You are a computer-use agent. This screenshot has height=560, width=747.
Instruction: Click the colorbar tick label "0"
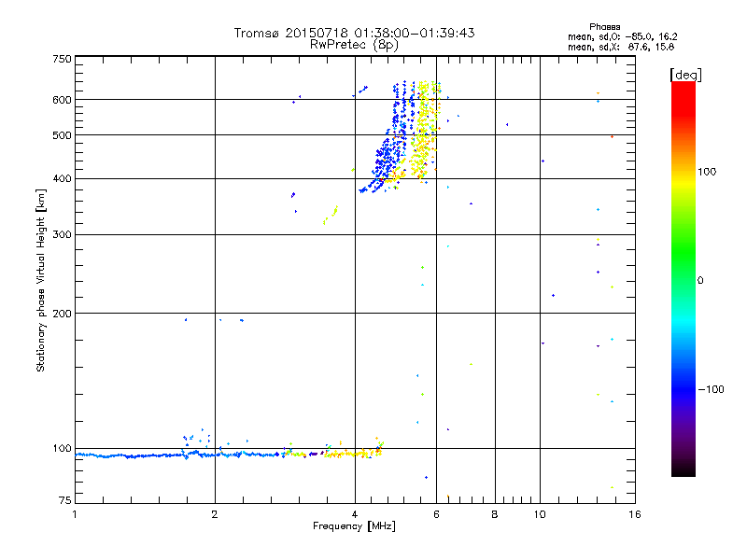pyautogui.click(x=700, y=281)
